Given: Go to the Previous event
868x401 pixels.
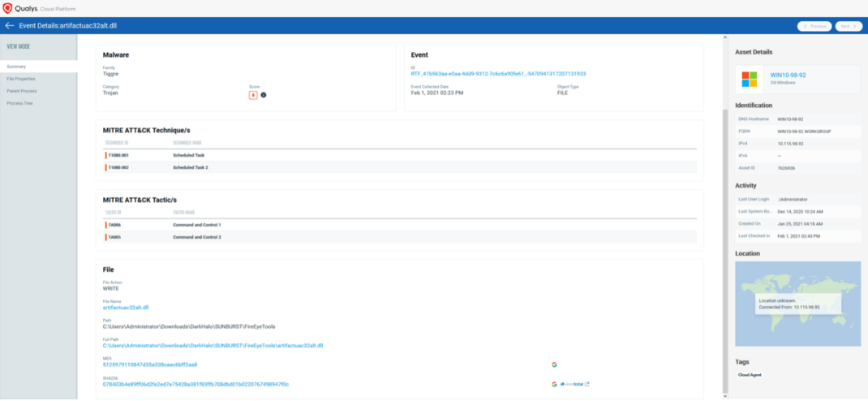Looking at the screenshot, I should coord(815,26).
